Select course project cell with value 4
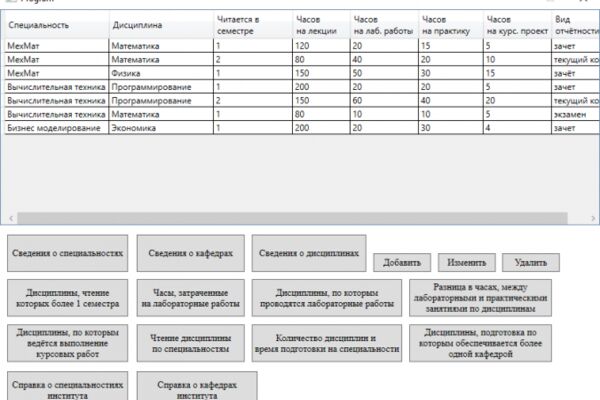Screen dimensions: 600x400 [517, 128]
